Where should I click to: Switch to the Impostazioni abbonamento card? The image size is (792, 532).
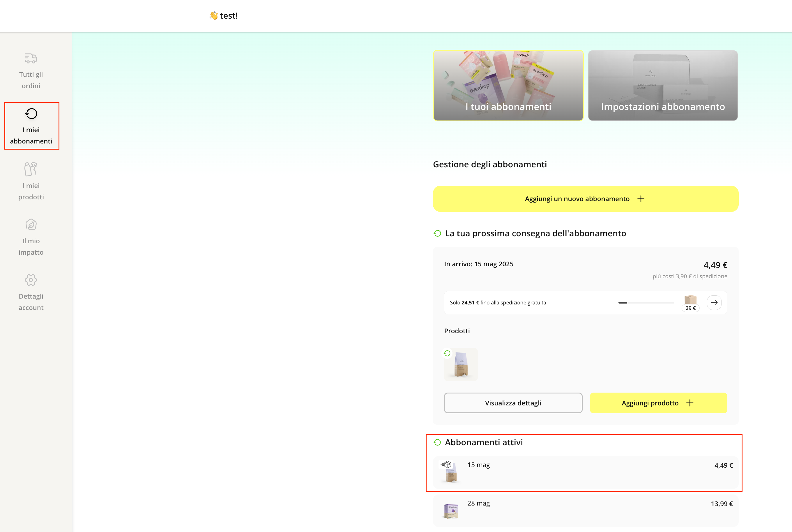(663, 86)
